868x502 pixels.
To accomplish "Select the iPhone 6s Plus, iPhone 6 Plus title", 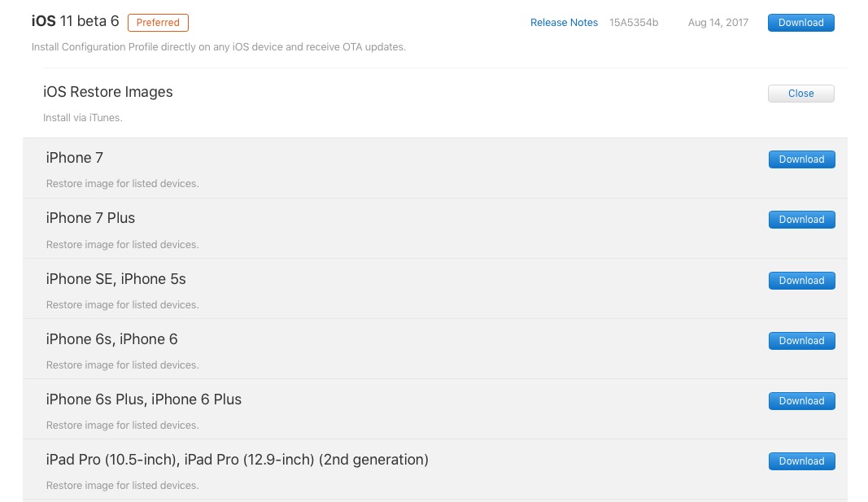I will point(143,399).
